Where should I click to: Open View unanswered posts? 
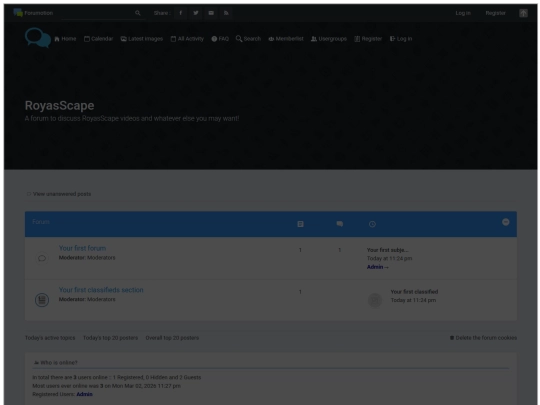(x=62, y=194)
